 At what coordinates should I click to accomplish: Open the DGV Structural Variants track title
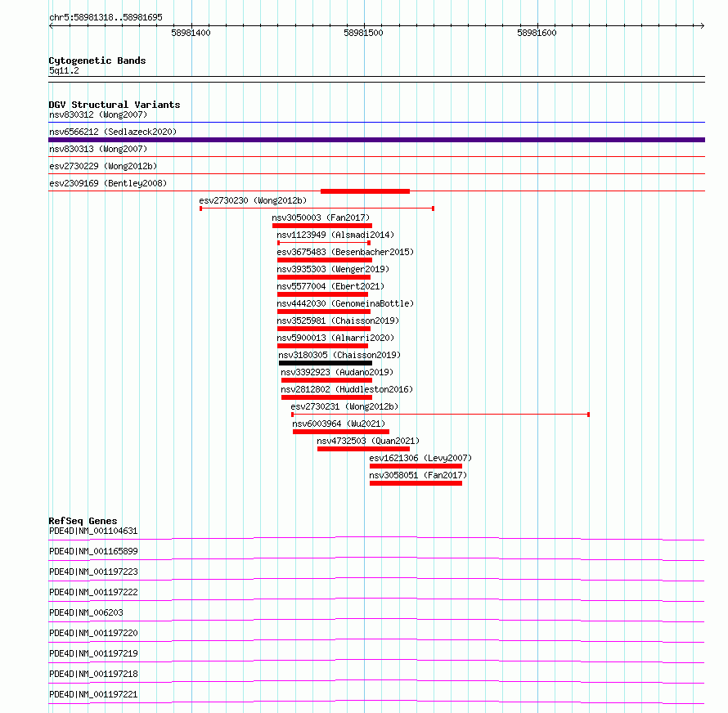click(x=115, y=105)
